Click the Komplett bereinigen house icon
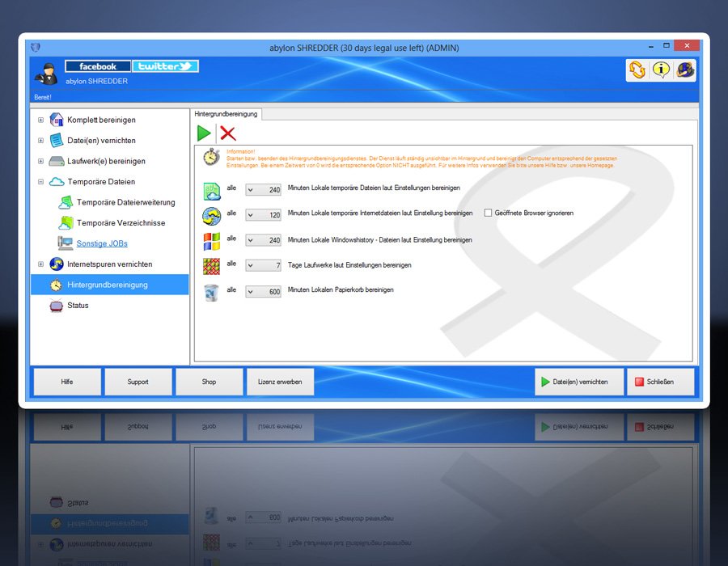The height and width of the screenshot is (566, 728). coord(56,120)
